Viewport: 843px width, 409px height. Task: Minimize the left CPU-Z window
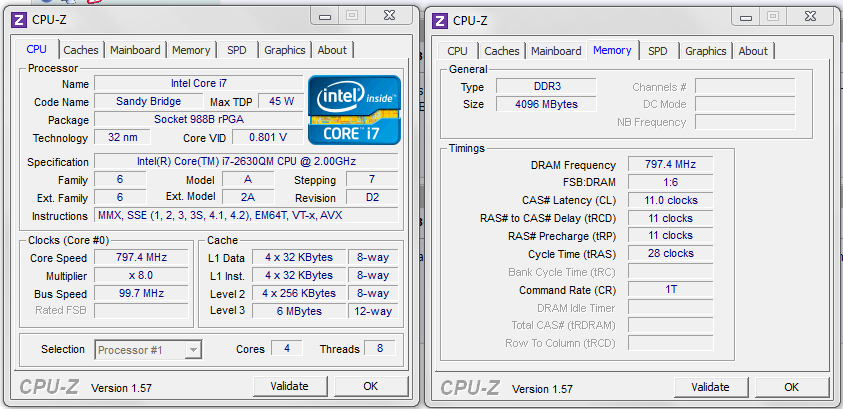tap(325, 16)
